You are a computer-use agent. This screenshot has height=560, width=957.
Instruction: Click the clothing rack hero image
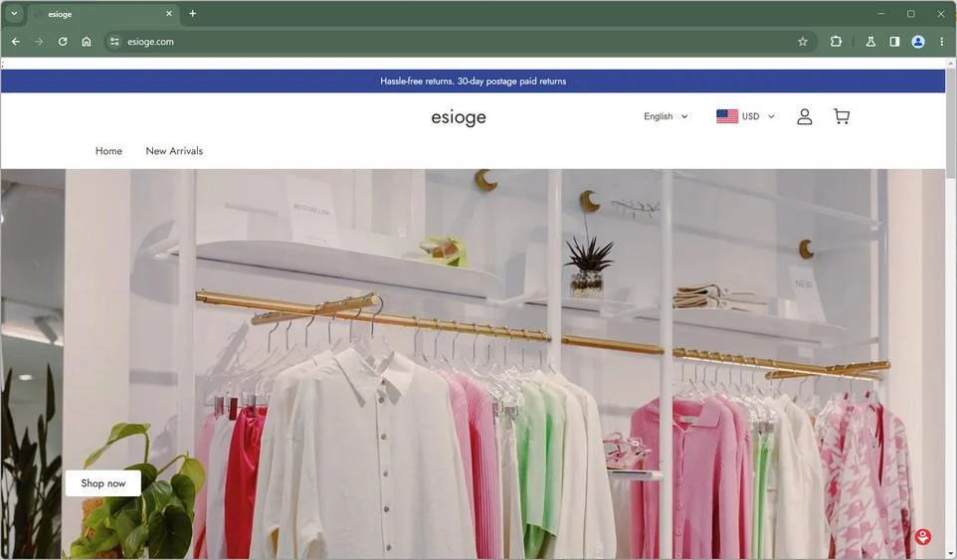tap(473, 364)
